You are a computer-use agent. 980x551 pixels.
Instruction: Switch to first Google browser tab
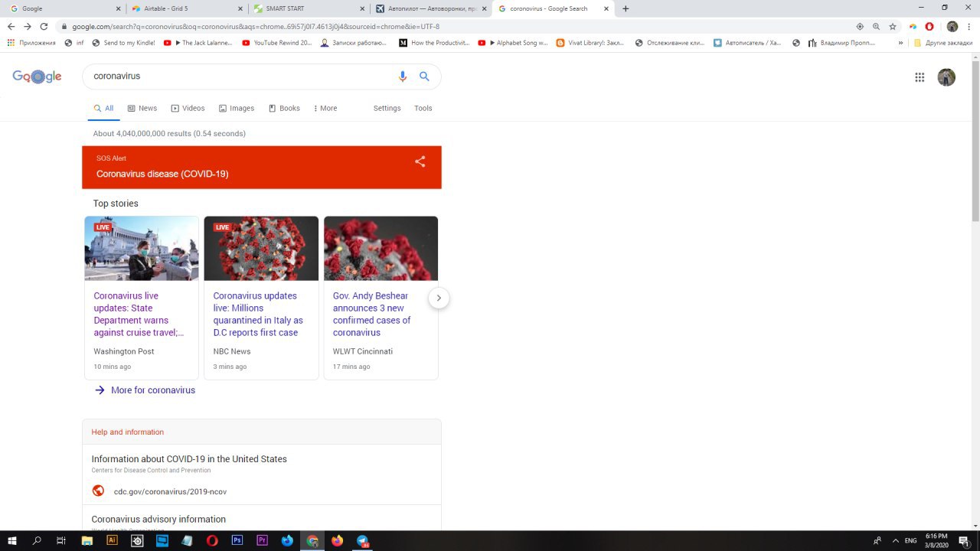(64, 8)
